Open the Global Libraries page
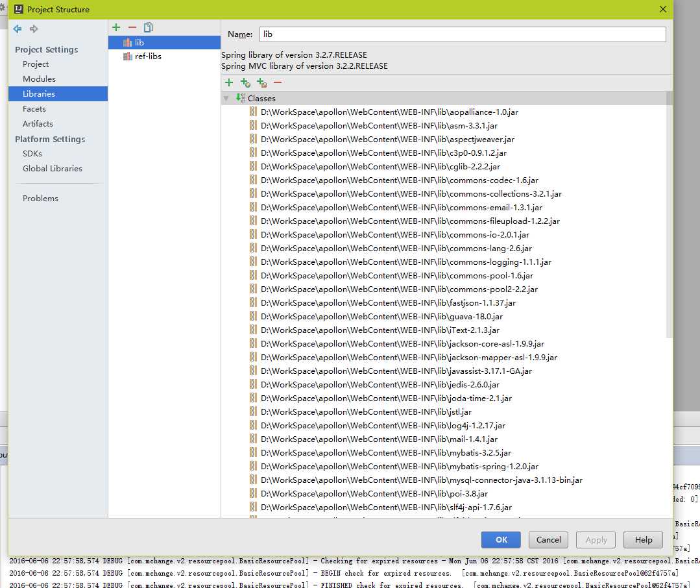The width and height of the screenshot is (700, 588). tap(53, 168)
